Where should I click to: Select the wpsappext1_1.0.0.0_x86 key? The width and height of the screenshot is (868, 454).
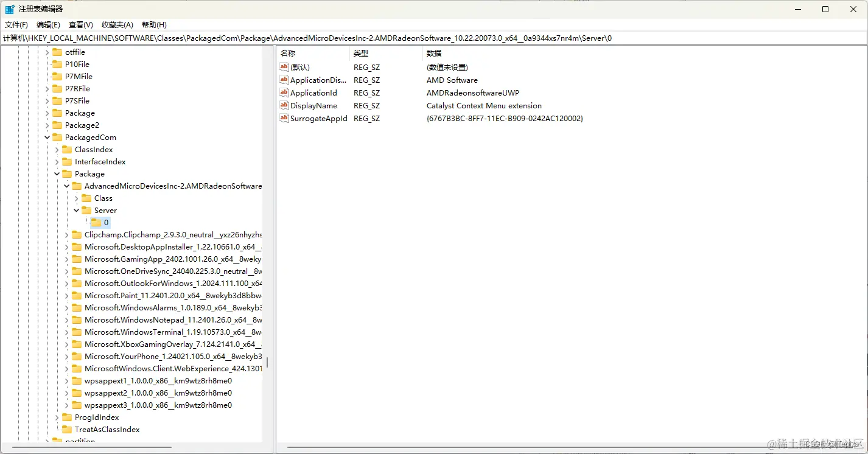(158, 381)
